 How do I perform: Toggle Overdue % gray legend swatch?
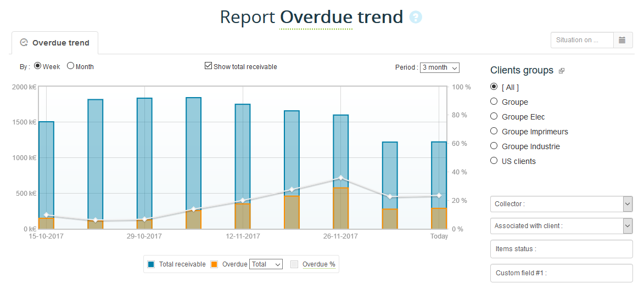click(x=294, y=264)
